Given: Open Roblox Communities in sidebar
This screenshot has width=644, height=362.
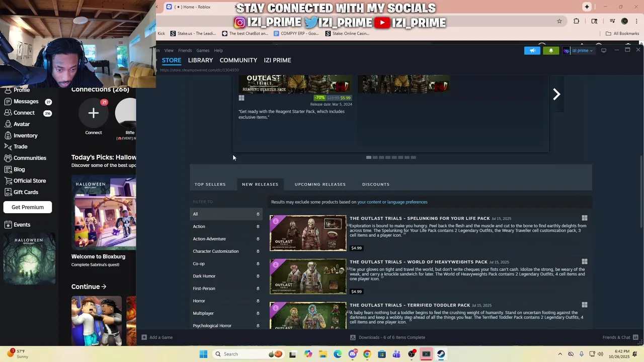Looking at the screenshot, I should click(x=25, y=158).
